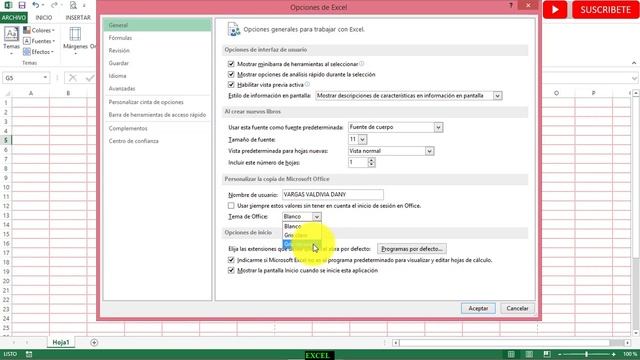This screenshot has height=360, width=640.
Task: Click the zoom out minus icon
Action: point(560,354)
